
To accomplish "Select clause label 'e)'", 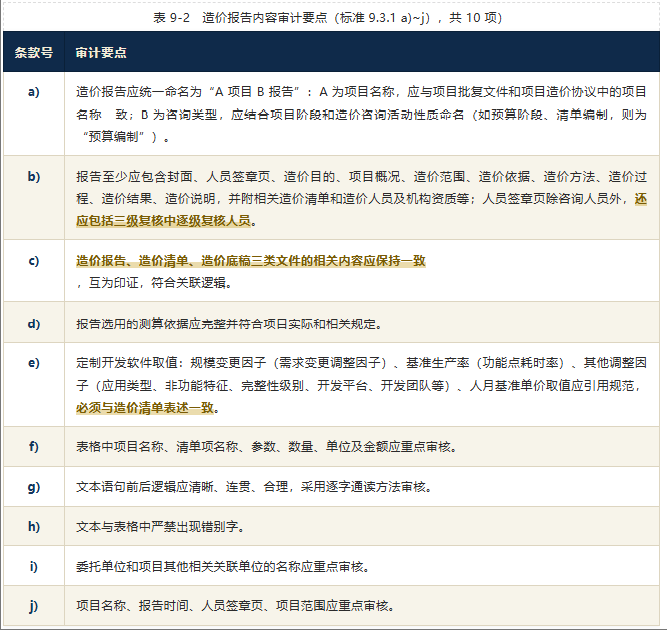I will tap(34, 363).
